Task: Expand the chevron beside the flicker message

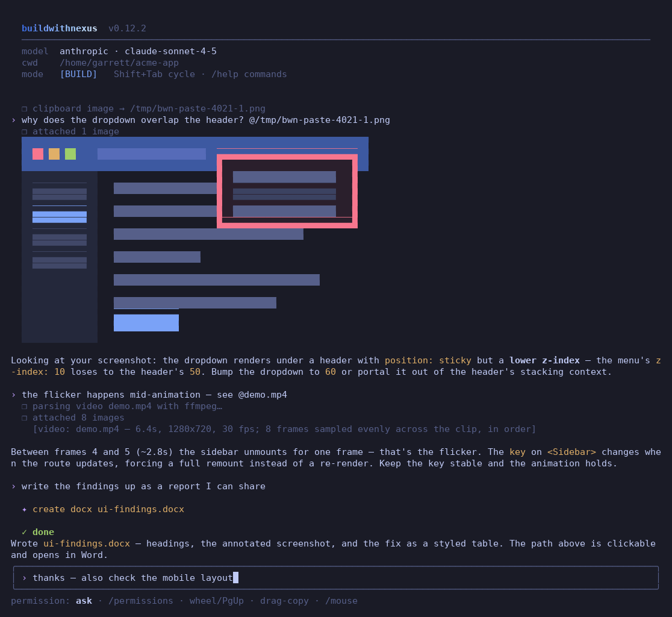Action: [x=14, y=395]
